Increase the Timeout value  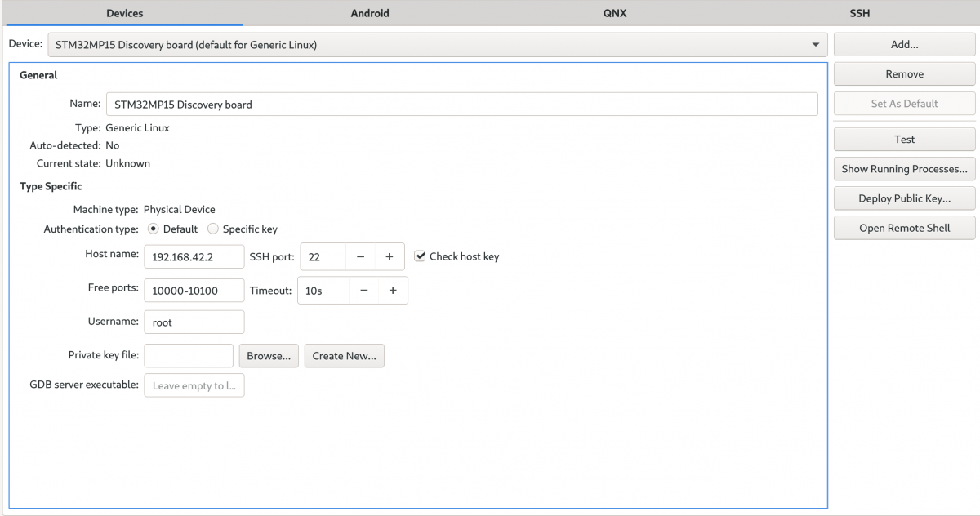pos(393,291)
